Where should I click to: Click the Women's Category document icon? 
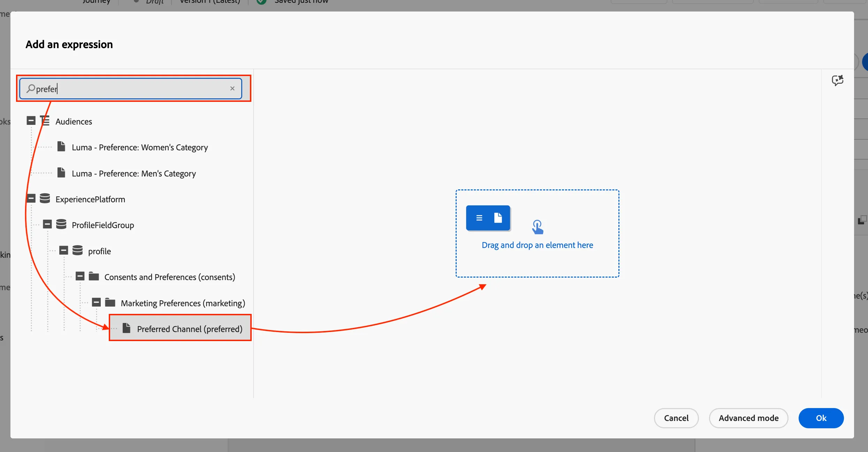coord(61,146)
